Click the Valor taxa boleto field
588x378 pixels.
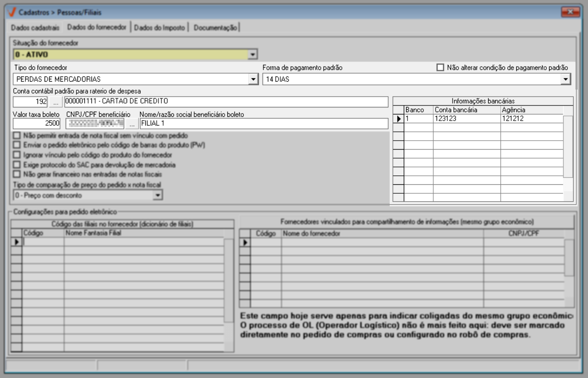point(37,124)
